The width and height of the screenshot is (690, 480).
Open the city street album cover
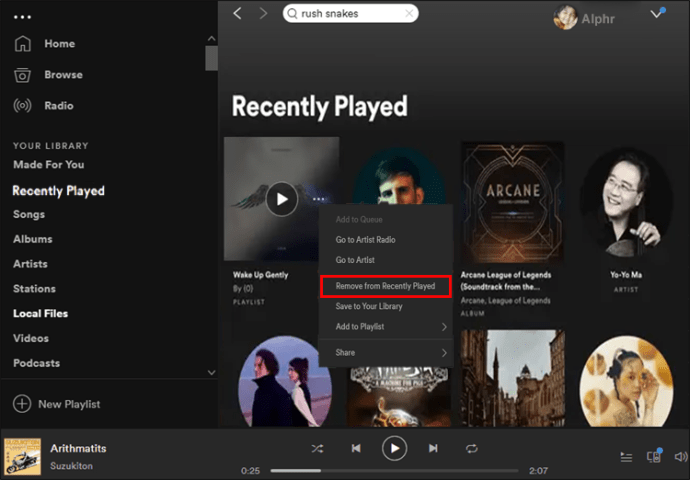point(513,378)
